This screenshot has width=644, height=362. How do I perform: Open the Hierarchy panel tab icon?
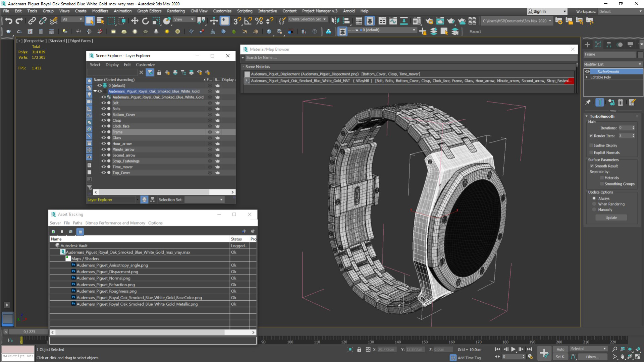609,45
